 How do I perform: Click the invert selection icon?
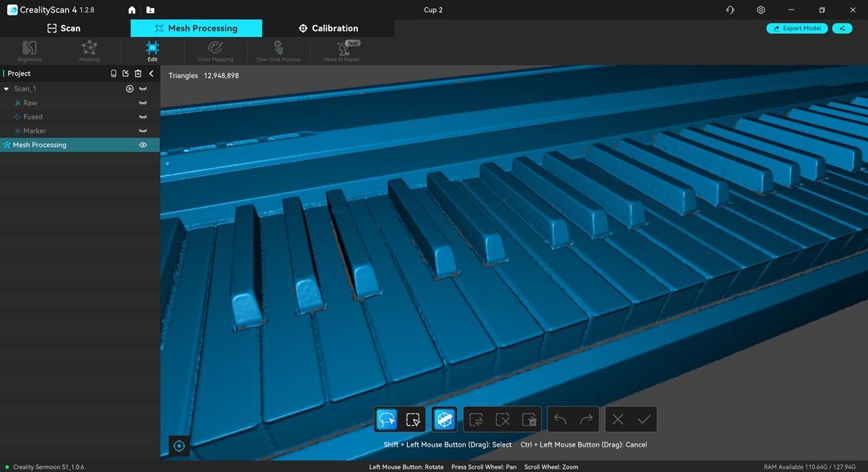point(476,419)
